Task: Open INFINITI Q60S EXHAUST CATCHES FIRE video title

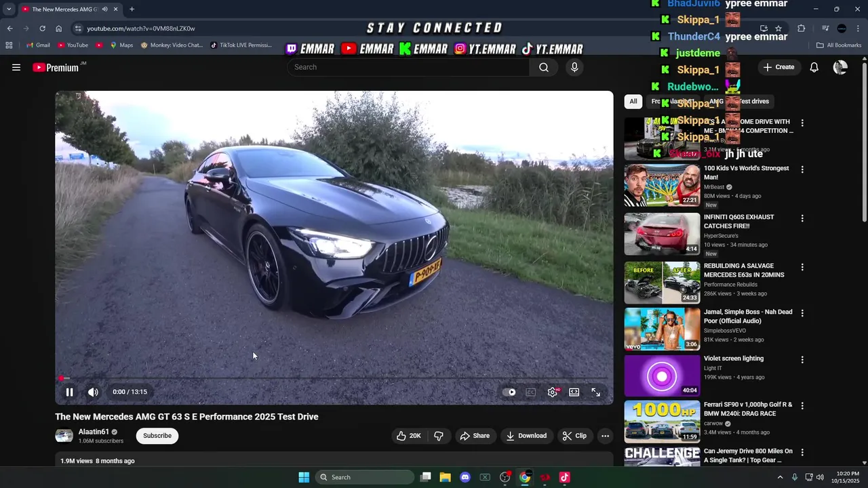Action: pos(738,221)
